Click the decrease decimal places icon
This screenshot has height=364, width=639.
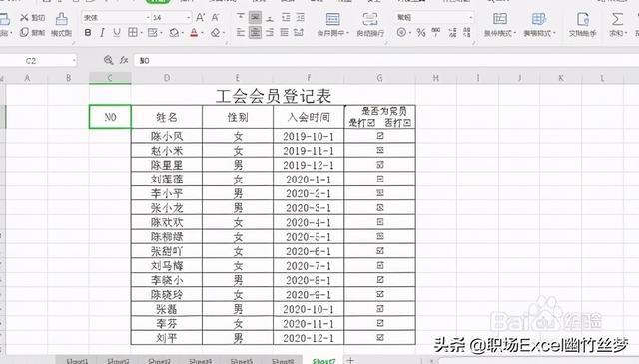[x=467, y=33]
